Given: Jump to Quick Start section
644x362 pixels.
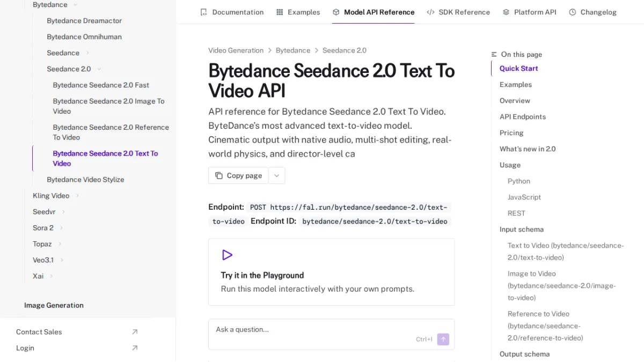Looking at the screenshot, I should [519, 69].
